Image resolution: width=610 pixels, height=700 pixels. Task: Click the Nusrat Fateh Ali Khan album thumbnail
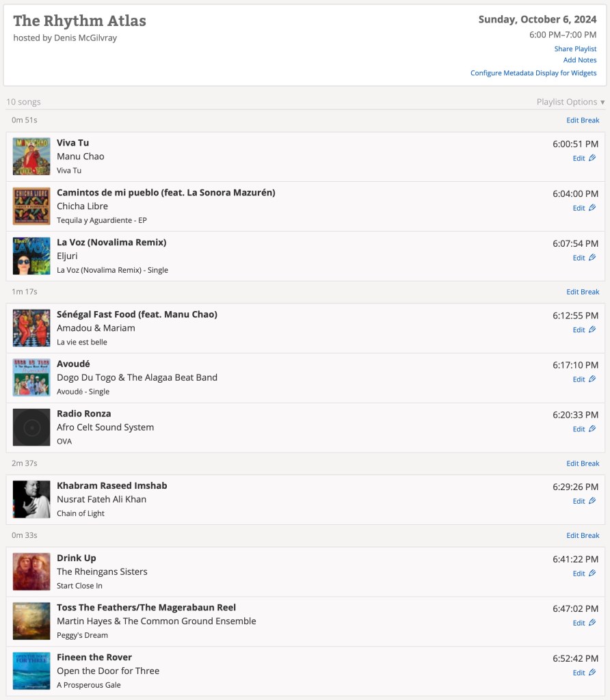tap(31, 500)
